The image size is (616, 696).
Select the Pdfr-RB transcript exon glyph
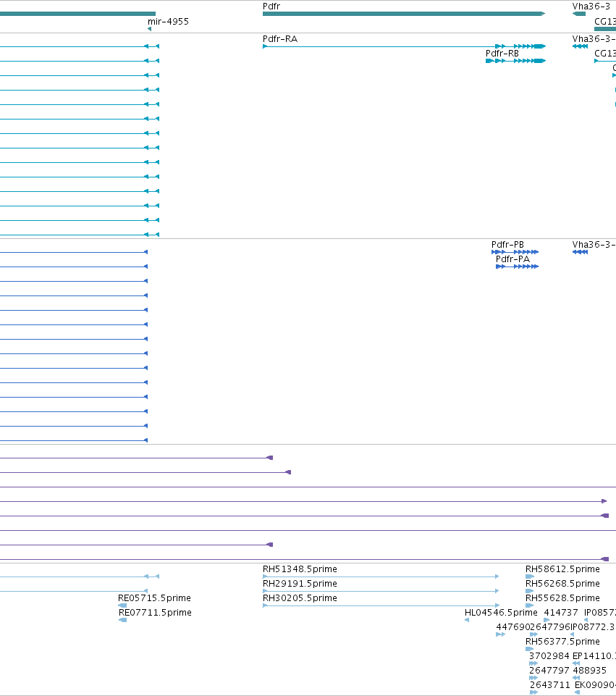click(x=516, y=61)
